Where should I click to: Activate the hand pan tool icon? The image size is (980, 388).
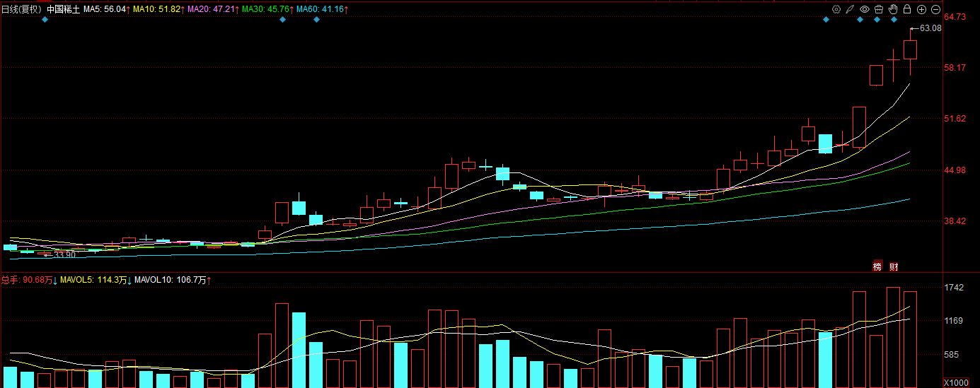(x=893, y=9)
